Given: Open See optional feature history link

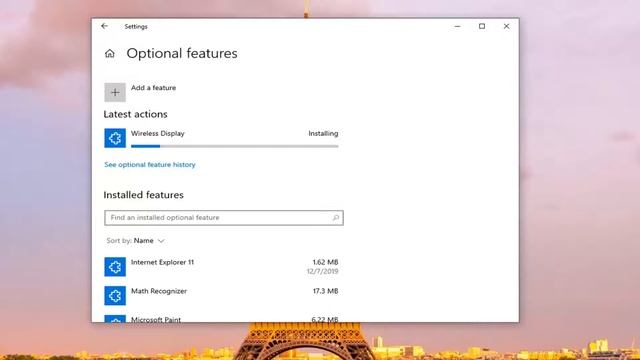Looking at the screenshot, I should [x=150, y=164].
